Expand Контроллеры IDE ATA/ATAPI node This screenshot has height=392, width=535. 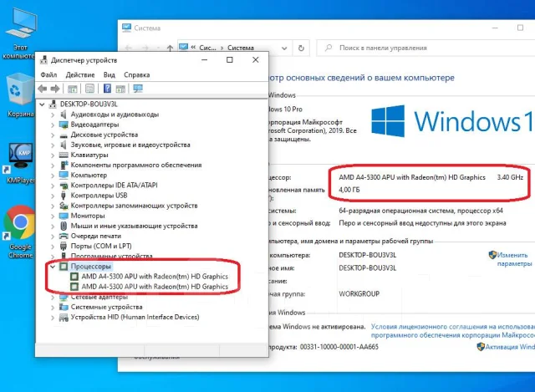pos(53,186)
